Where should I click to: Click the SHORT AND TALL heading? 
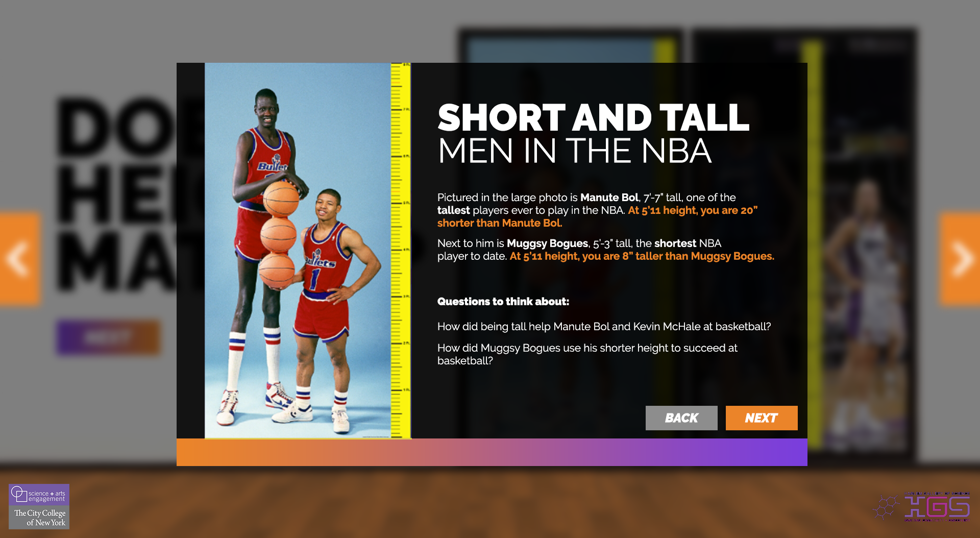tap(593, 118)
